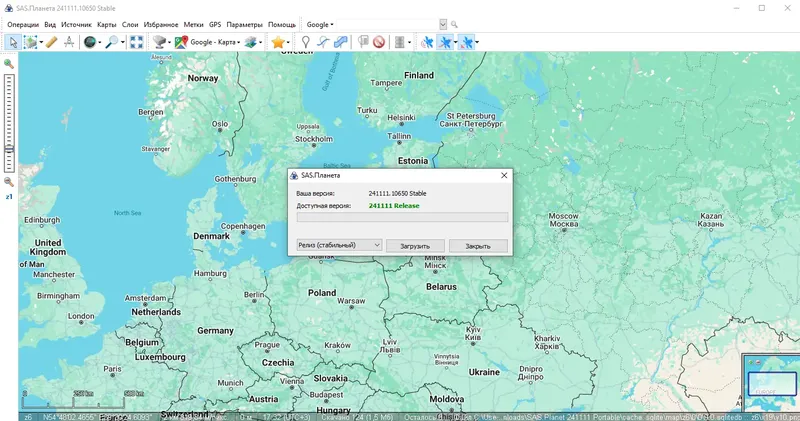
Task: Open the selection manager dropdown arrow
Action: tap(41, 42)
